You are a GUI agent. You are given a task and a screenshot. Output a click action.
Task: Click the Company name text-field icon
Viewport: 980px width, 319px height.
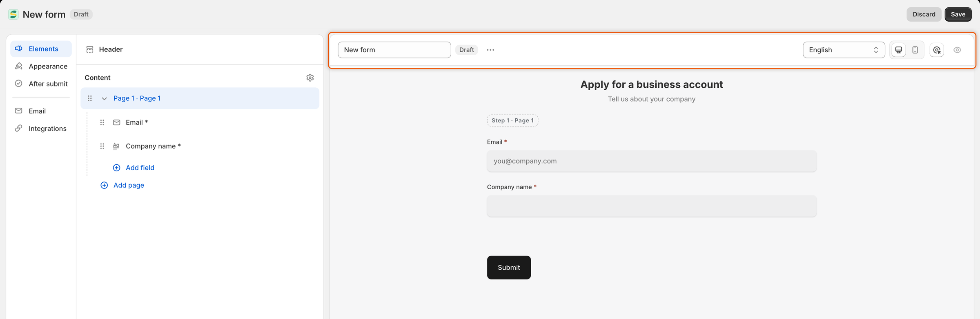(x=116, y=146)
